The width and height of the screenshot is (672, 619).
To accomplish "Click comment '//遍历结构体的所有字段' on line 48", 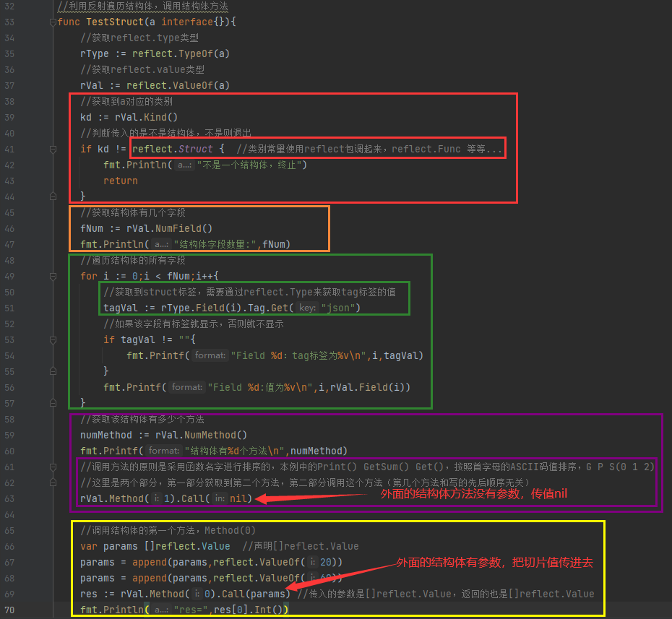I will (133, 260).
